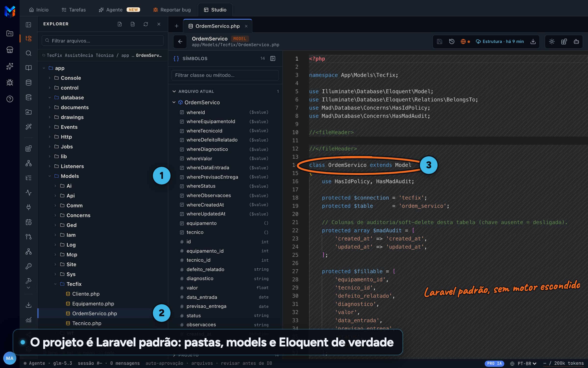Close the OrdemServico.php editor tab

click(246, 26)
